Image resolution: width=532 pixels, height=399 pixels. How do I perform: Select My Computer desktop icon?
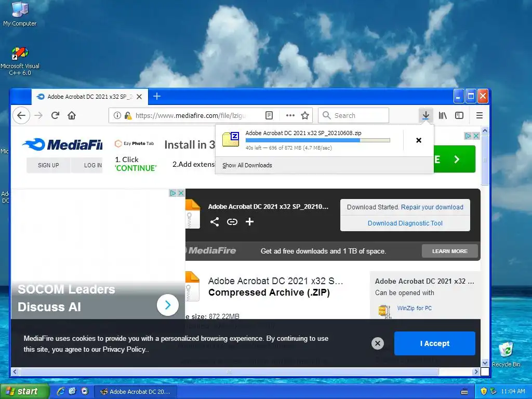point(20,14)
